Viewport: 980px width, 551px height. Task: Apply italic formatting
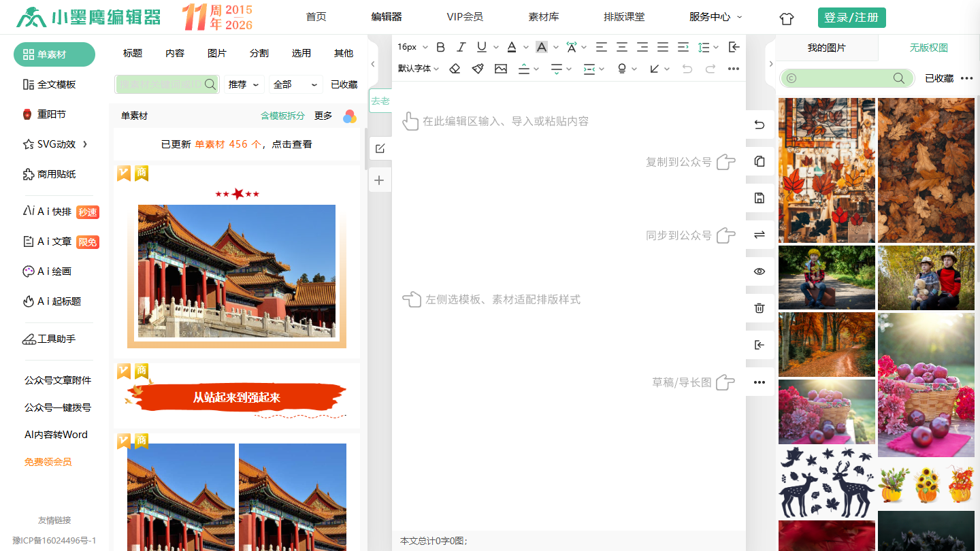(461, 47)
